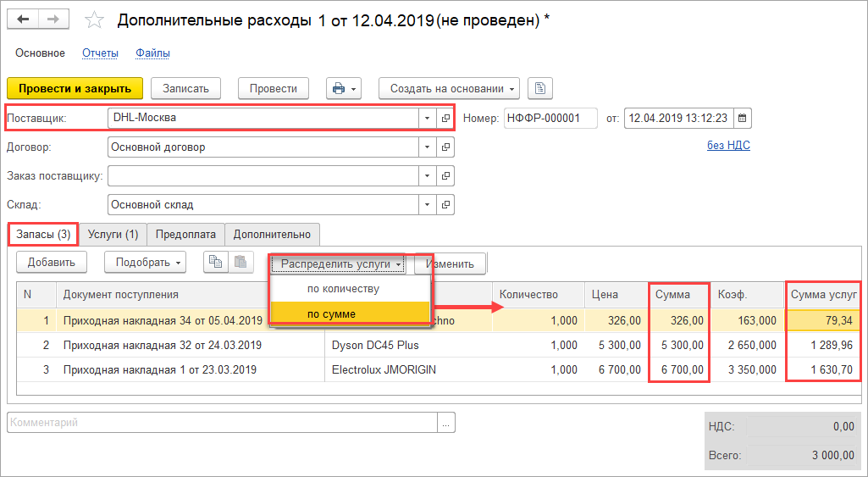
Task: Choose distribution по количеству menu item
Action: click(343, 289)
